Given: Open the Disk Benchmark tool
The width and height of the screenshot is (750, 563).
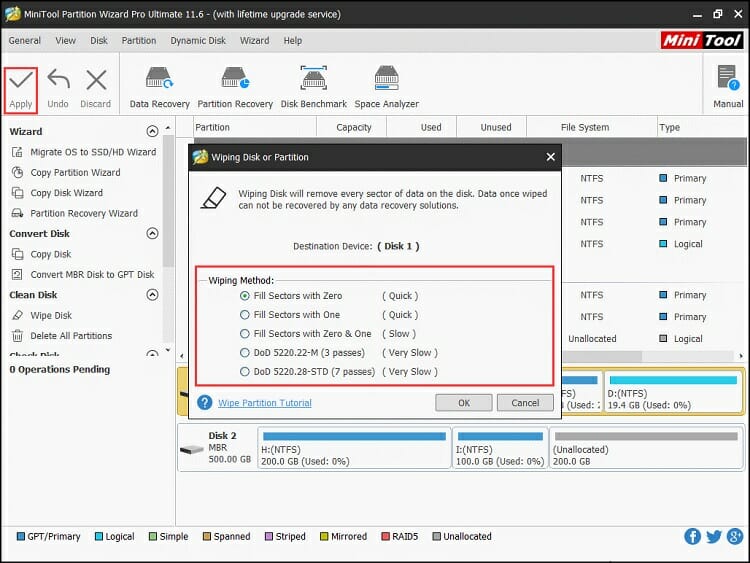Looking at the screenshot, I should (313, 79).
